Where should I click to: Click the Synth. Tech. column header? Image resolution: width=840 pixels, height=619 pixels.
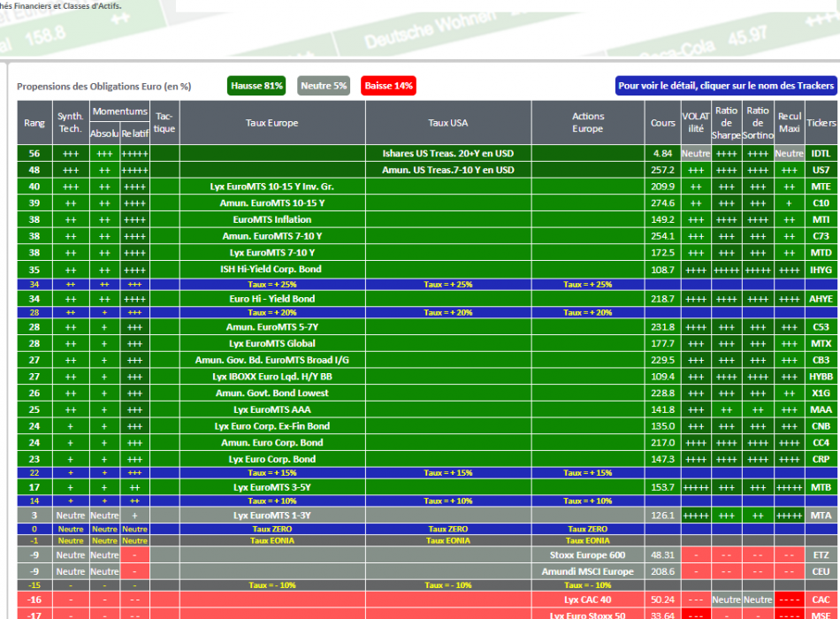71,123
